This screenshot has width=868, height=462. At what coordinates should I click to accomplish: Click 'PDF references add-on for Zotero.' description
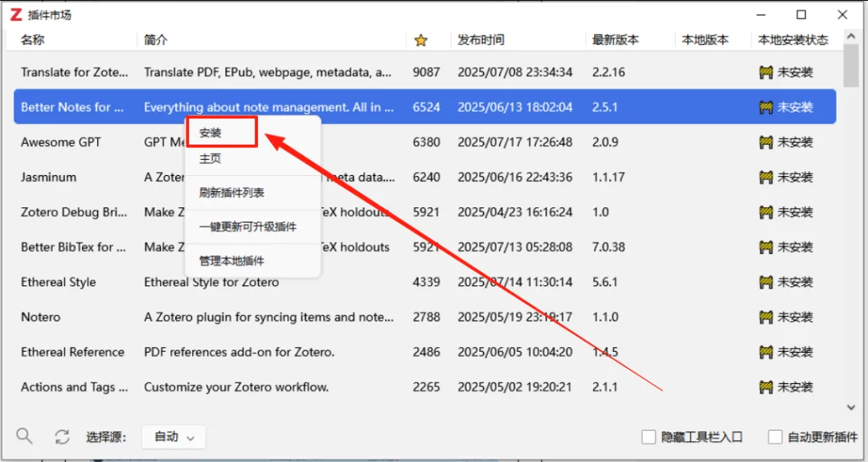[x=240, y=352]
